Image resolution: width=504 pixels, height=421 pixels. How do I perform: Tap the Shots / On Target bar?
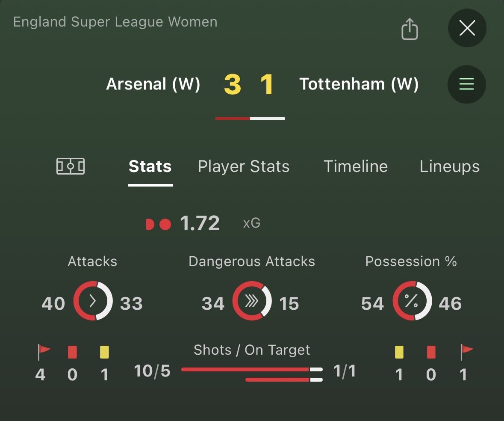[x=252, y=374]
